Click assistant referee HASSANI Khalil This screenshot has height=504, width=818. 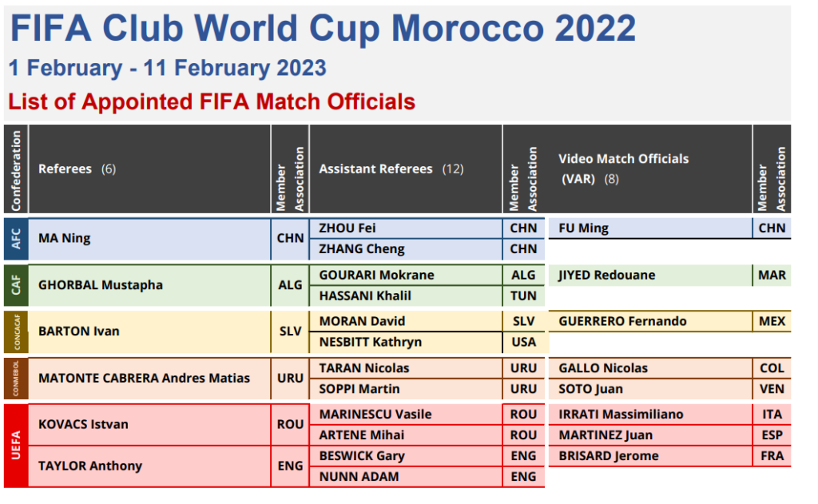365,296
